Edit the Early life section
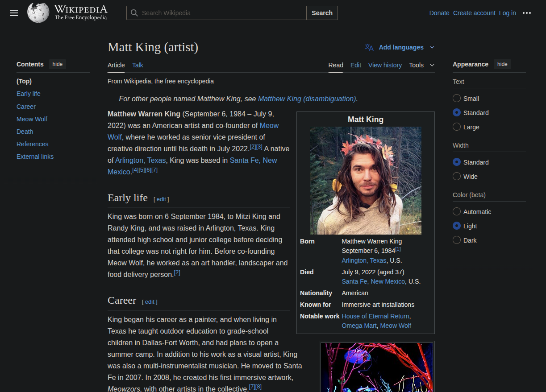This screenshot has width=546, height=392. (x=161, y=199)
